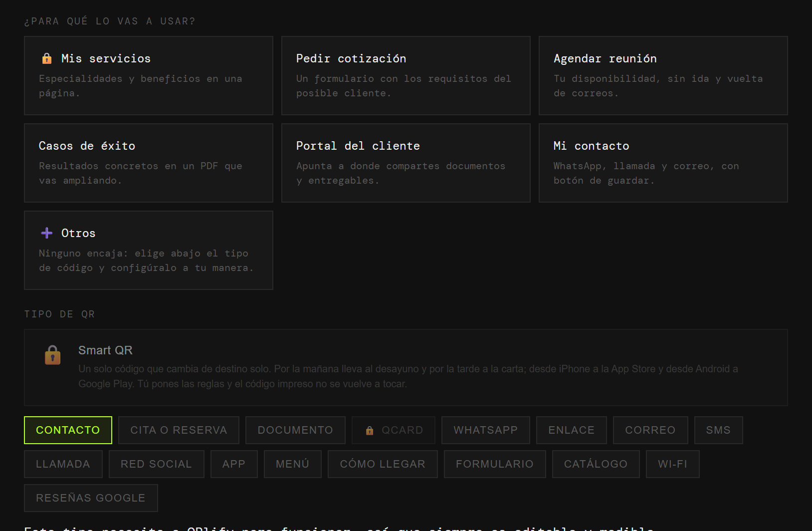Click the Smart QR description starting 'Un solo código'
812x531 pixels.
point(408,376)
